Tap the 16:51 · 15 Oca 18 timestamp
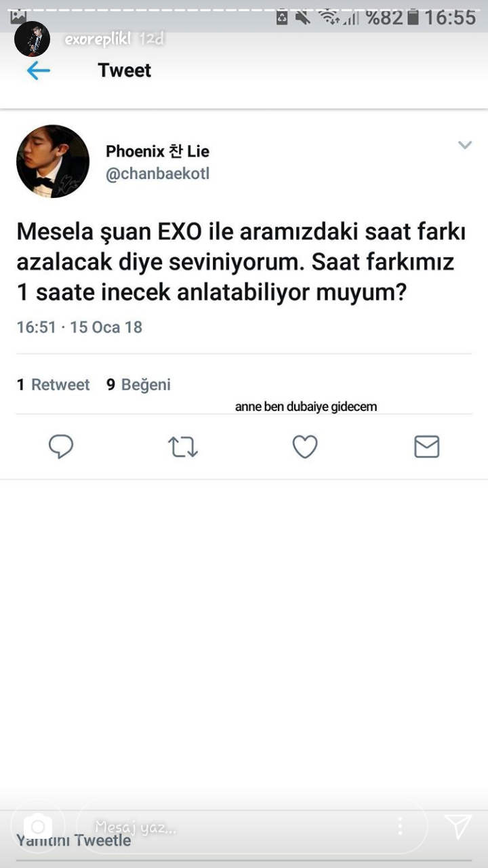This screenshot has height=868, width=488. point(79,327)
